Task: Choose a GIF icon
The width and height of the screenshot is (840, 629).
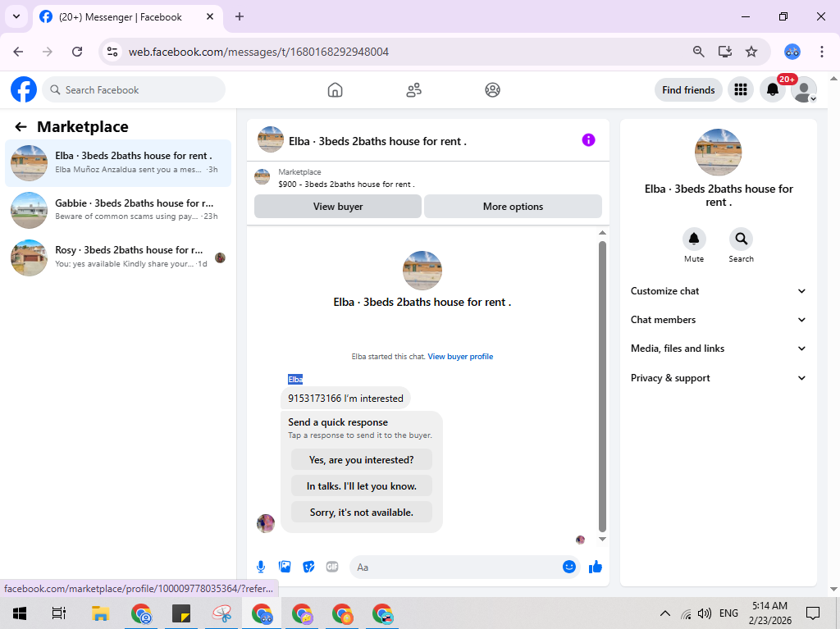Action: [x=332, y=567]
